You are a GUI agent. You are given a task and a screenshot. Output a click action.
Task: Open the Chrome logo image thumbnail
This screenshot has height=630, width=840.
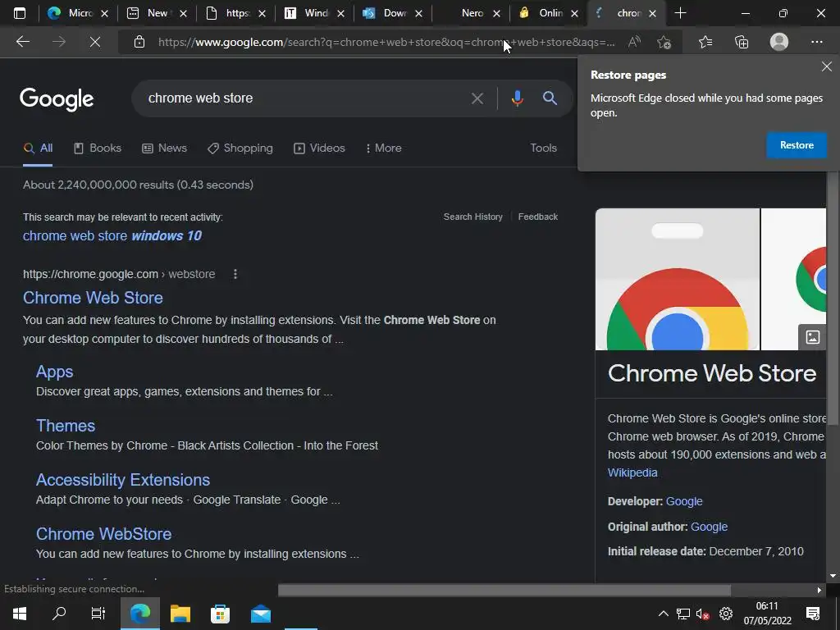[x=677, y=279]
